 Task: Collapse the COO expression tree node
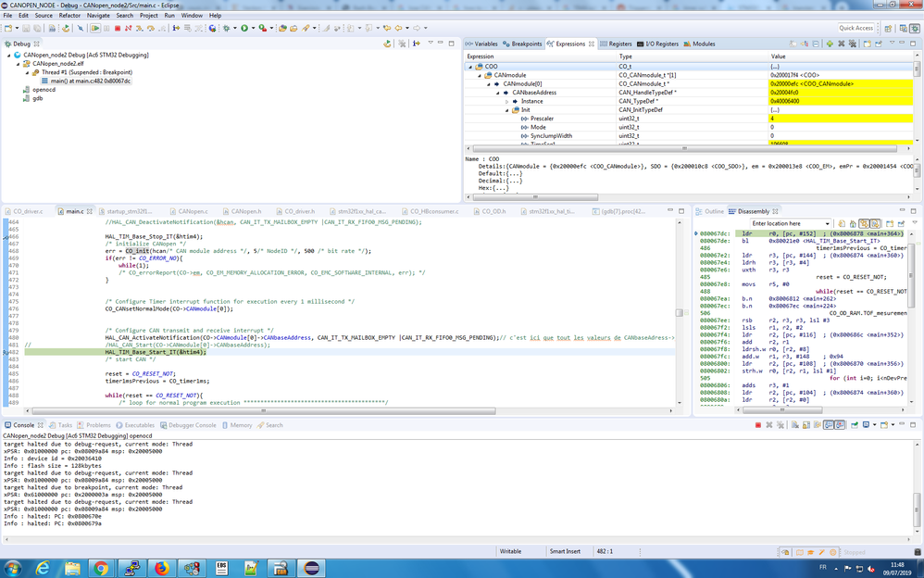coord(470,67)
